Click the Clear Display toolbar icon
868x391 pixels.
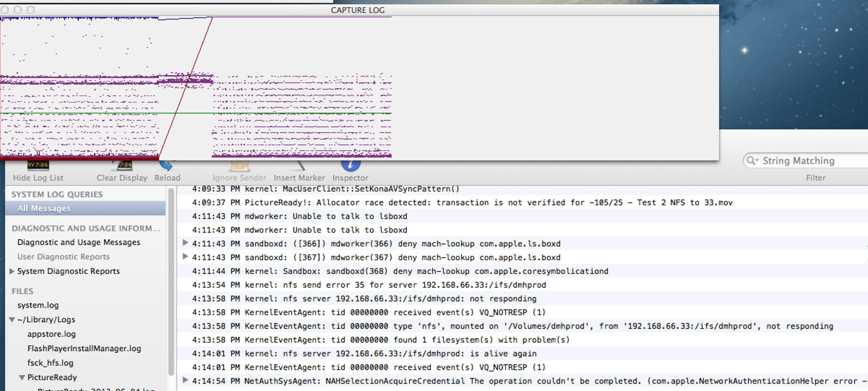click(x=124, y=166)
